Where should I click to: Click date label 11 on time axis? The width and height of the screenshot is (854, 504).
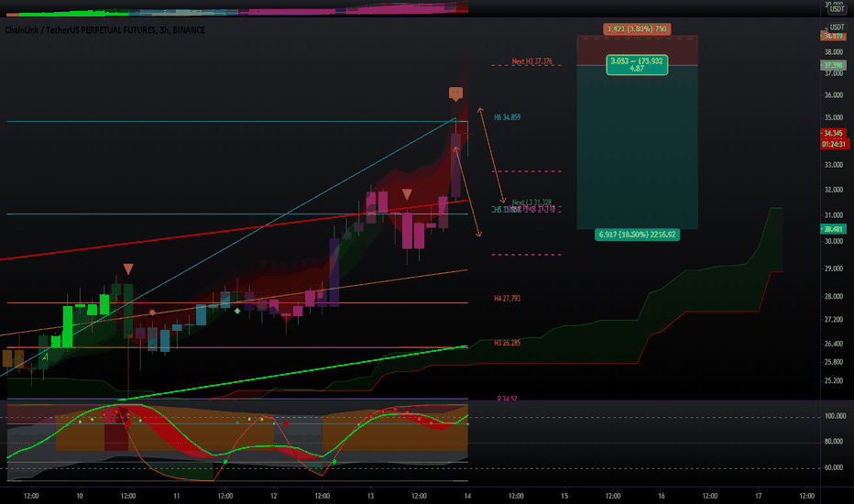pos(177,496)
